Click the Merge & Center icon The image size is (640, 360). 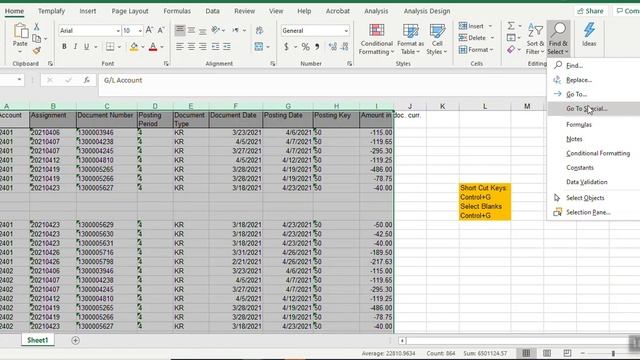tap(259, 47)
